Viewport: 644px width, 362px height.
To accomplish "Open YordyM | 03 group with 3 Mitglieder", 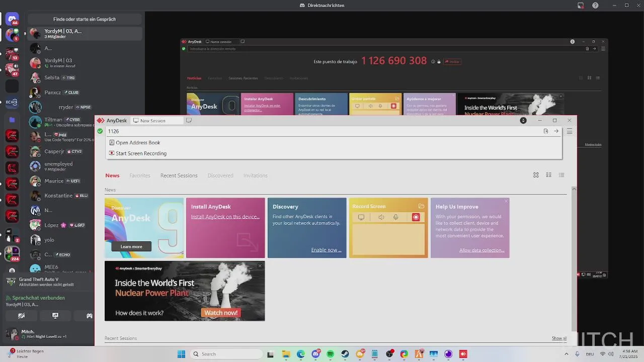I will (85, 34).
